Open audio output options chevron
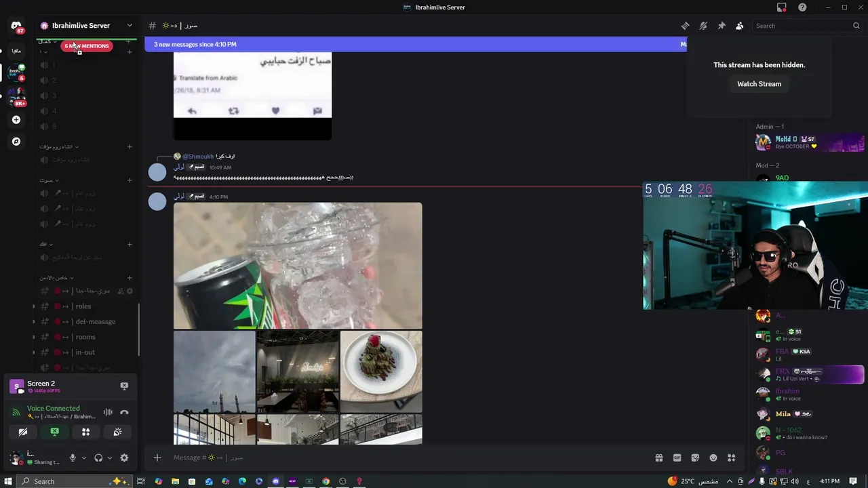This screenshot has height=488, width=868. click(110, 458)
